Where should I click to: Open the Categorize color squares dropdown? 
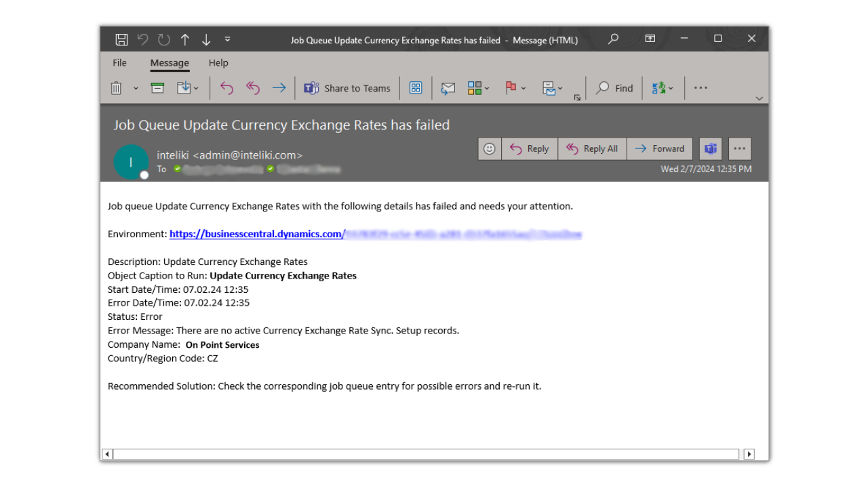tap(479, 88)
